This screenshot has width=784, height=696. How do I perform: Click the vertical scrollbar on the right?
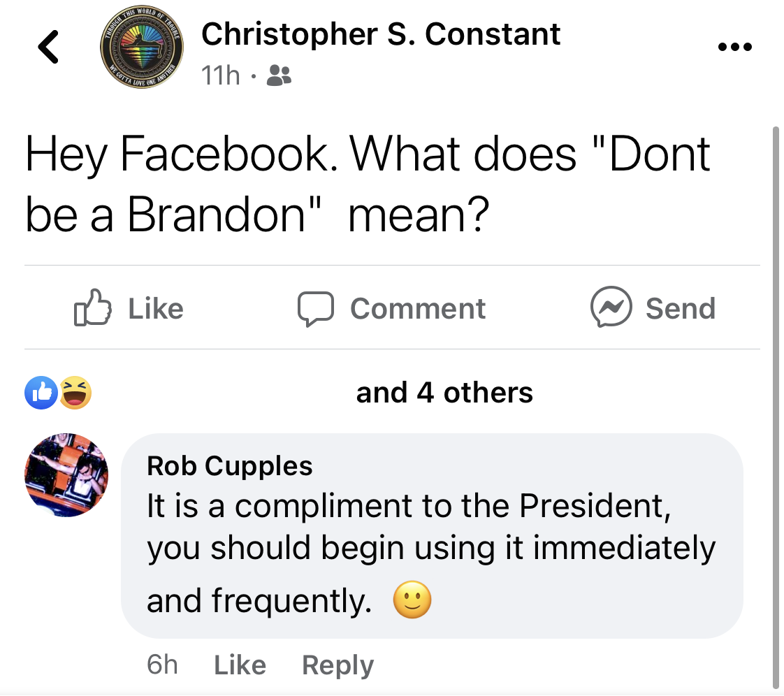(776, 407)
